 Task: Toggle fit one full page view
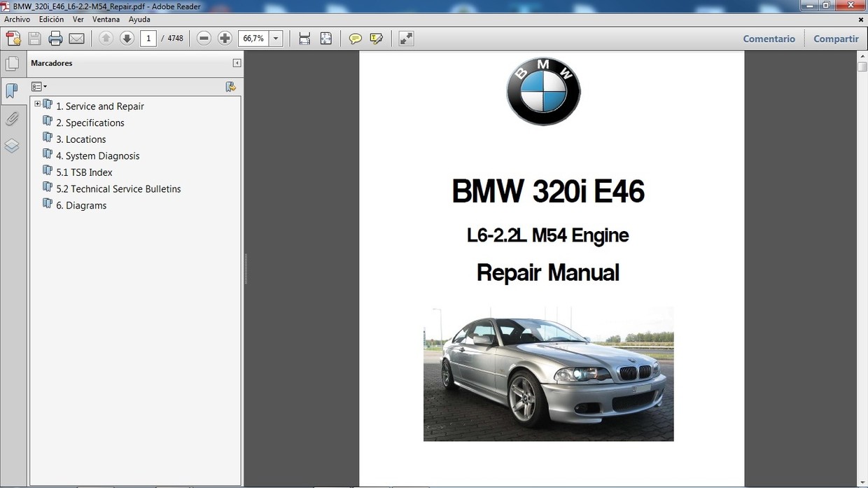coord(325,39)
